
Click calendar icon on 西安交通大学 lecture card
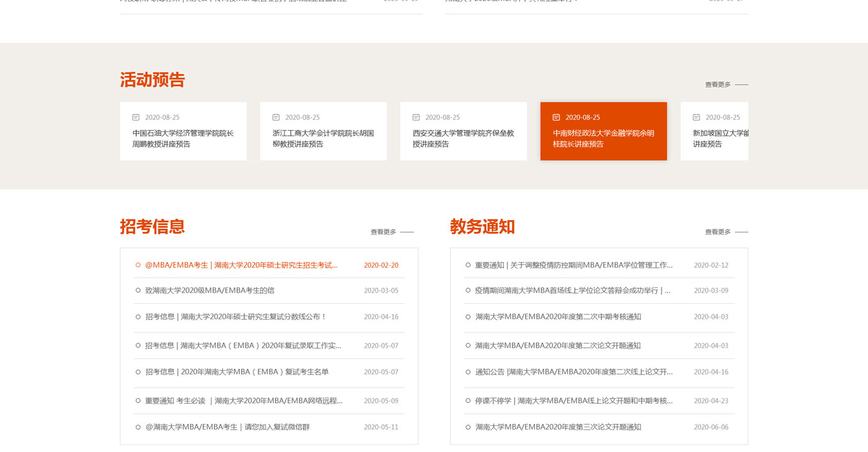pyautogui.click(x=416, y=117)
